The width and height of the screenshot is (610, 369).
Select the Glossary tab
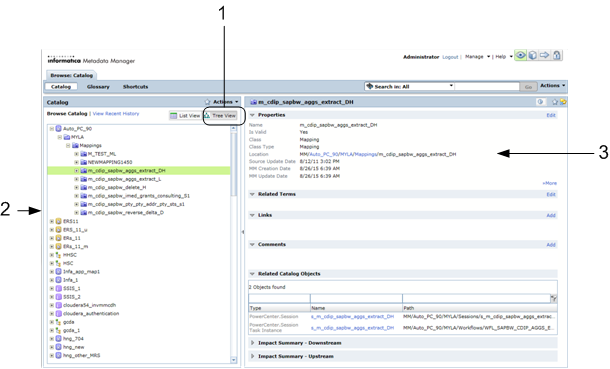(98, 87)
